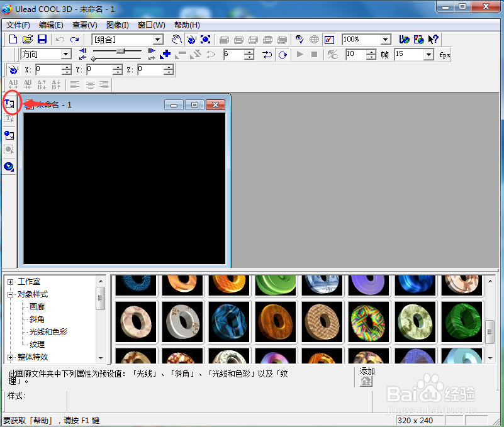504x427 pixels.
Task: Click the Y position input field
Action: tap(99, 69)
